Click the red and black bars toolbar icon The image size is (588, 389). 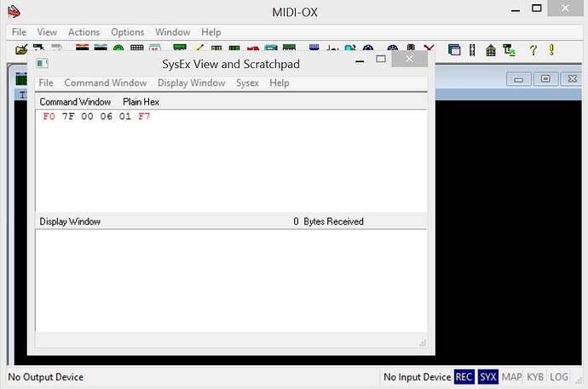82,47
